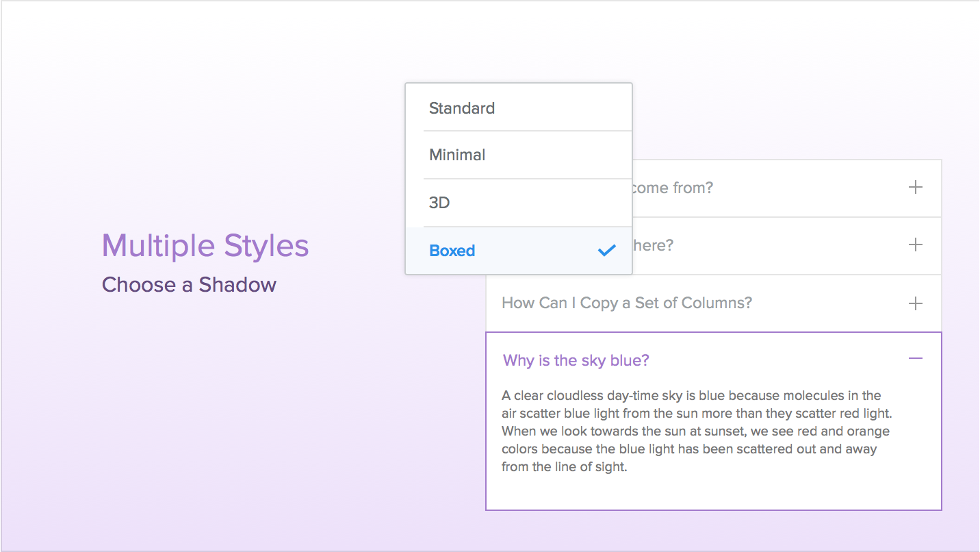Expand the question ending in 'here?'
This screenshot has width=980, height=552.
(x=916, y=245)
